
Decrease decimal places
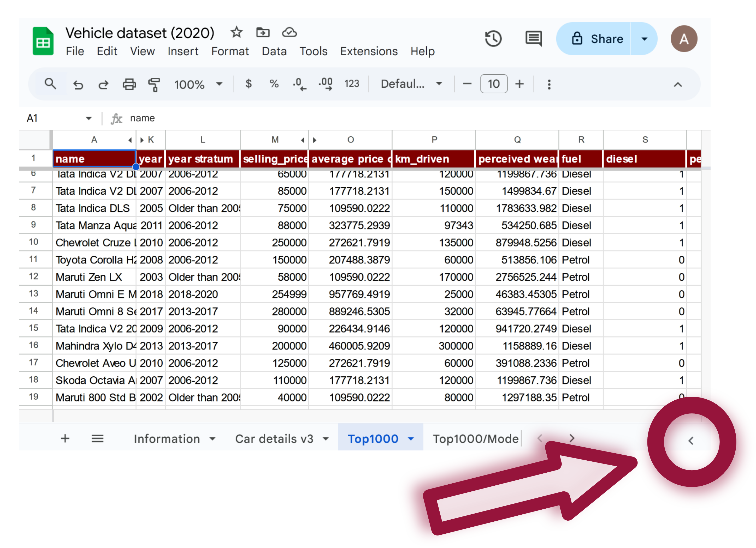[299, 84]
